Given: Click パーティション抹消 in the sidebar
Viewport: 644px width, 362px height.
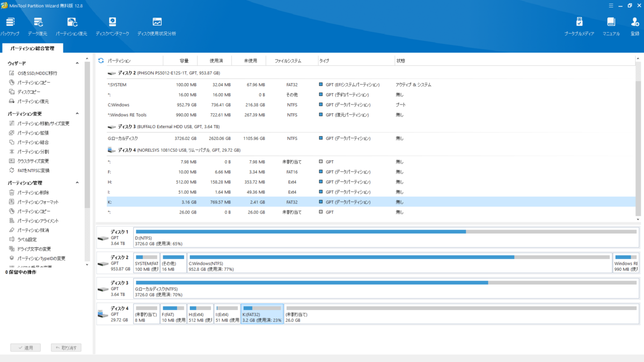Looking at the screenshot, I should [x=28, y=230].
